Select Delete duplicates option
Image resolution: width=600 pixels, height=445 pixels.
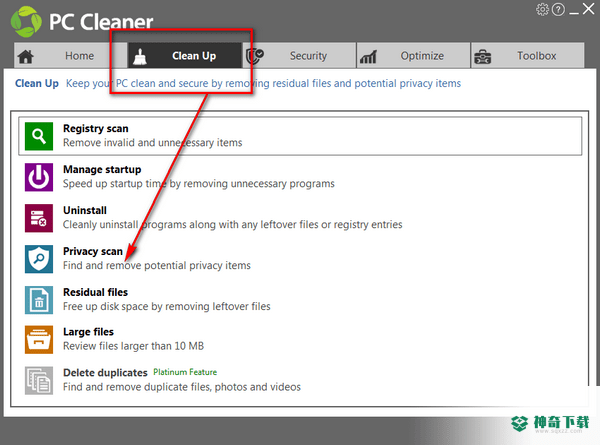tap(300, 381)
